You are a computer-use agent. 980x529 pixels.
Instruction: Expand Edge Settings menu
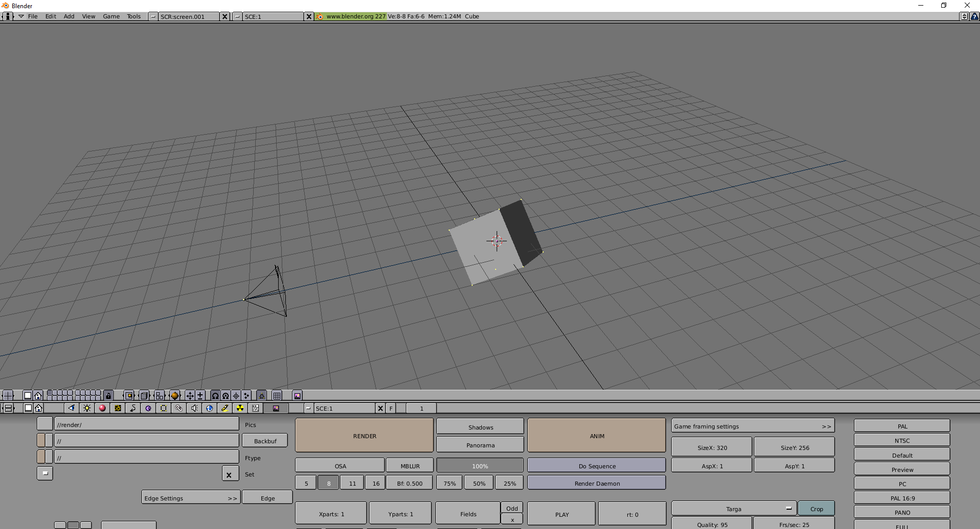[191, 498]
